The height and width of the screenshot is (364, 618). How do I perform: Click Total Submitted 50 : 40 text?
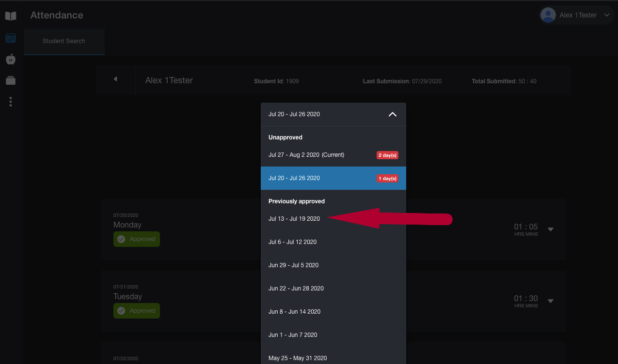click(504, 81)
